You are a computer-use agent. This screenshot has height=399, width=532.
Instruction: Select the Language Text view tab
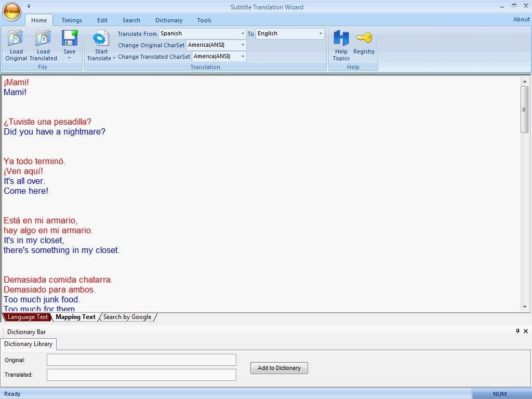tap(28, 317)
